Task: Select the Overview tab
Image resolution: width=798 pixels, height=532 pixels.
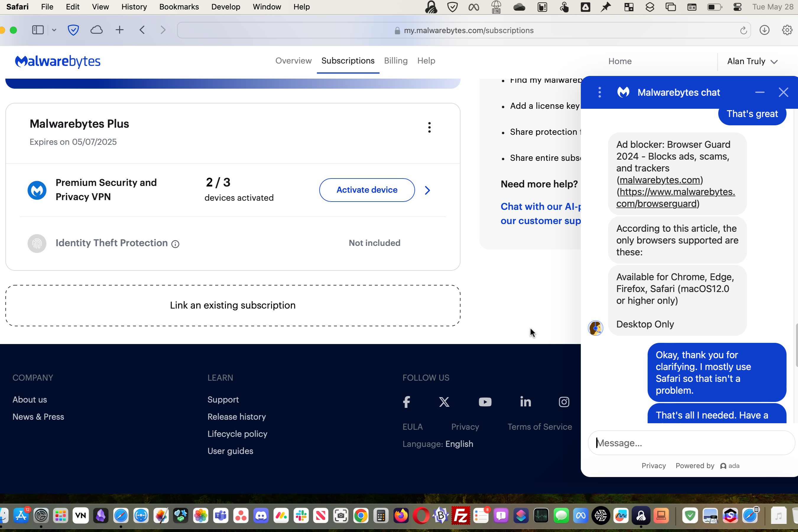Action: pyautogui.click(x=293, y=61)
